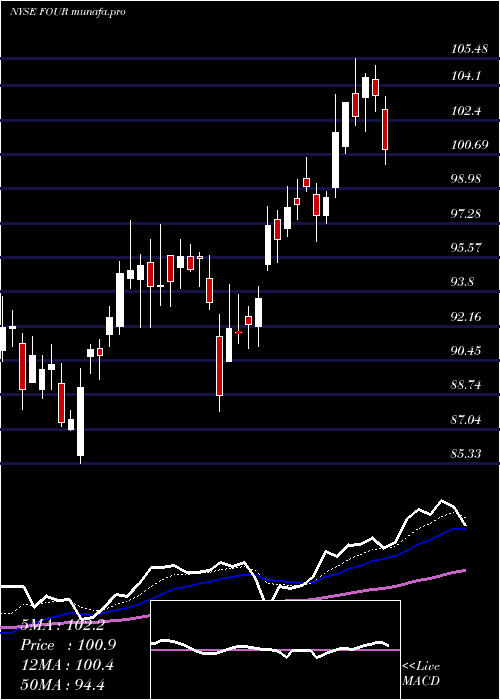Image resolution: width=500 pixels, height=700 pixels.
Task: Click the Price : 100.9 value
Action: tap(69, 645)
